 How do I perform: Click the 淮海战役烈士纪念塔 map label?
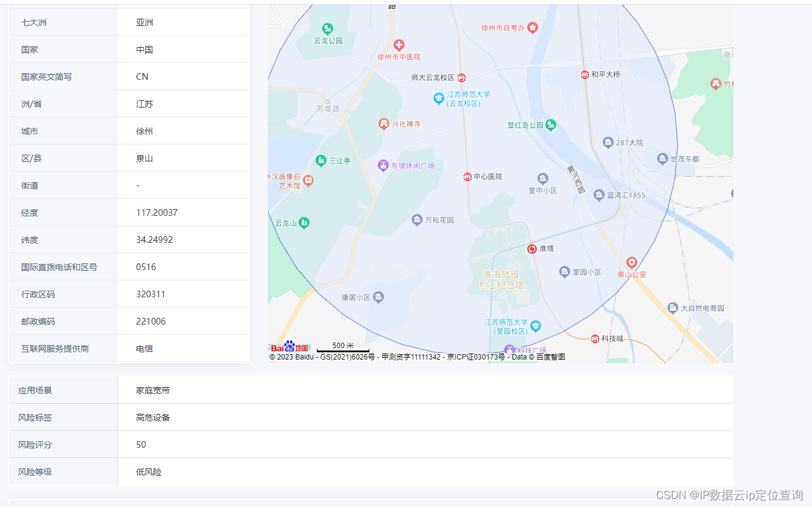tap(502, 280)
